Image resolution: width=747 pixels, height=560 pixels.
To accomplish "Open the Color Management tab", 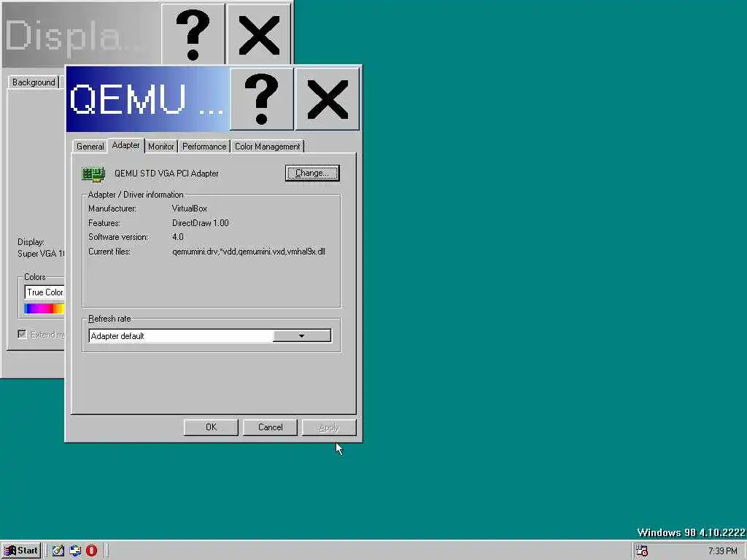I will [x=267, y=146].
